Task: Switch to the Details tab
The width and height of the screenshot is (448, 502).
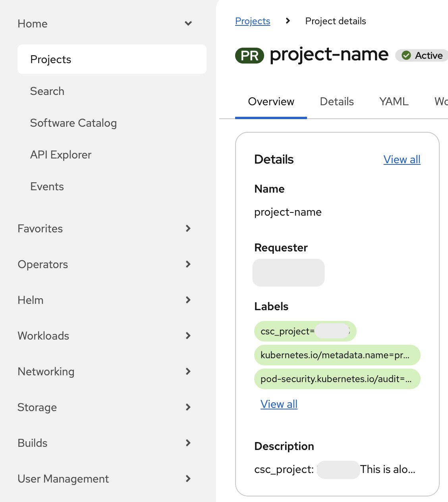Action: tap(336, 102)
